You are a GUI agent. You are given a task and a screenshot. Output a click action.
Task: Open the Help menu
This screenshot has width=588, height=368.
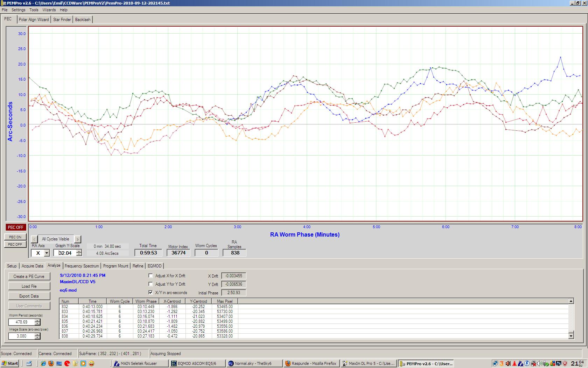click(x=63, y=10)
